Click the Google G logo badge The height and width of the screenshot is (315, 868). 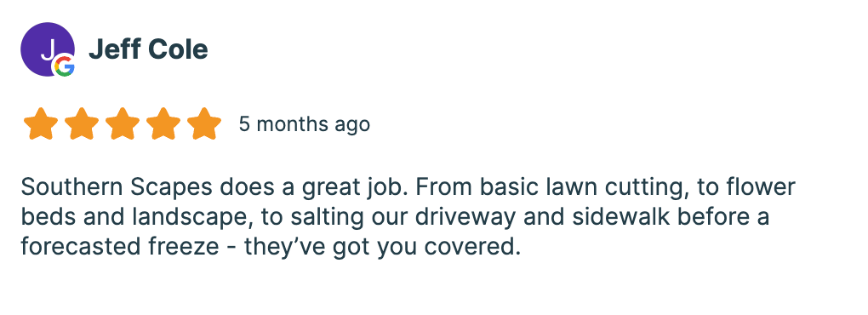[64, 66]
